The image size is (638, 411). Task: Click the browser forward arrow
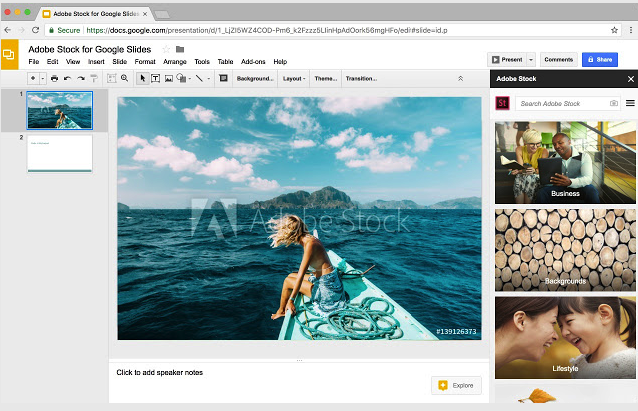tap(22, 30)
